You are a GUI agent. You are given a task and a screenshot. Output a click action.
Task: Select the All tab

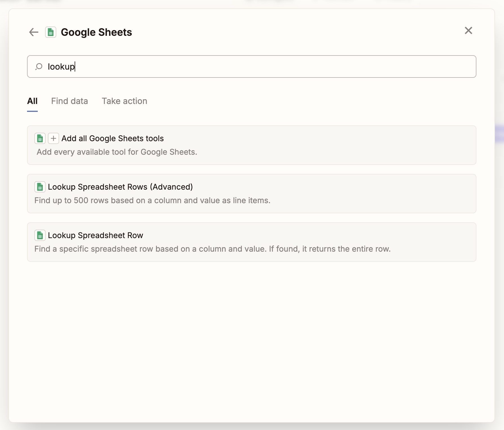tap(32, 101)
